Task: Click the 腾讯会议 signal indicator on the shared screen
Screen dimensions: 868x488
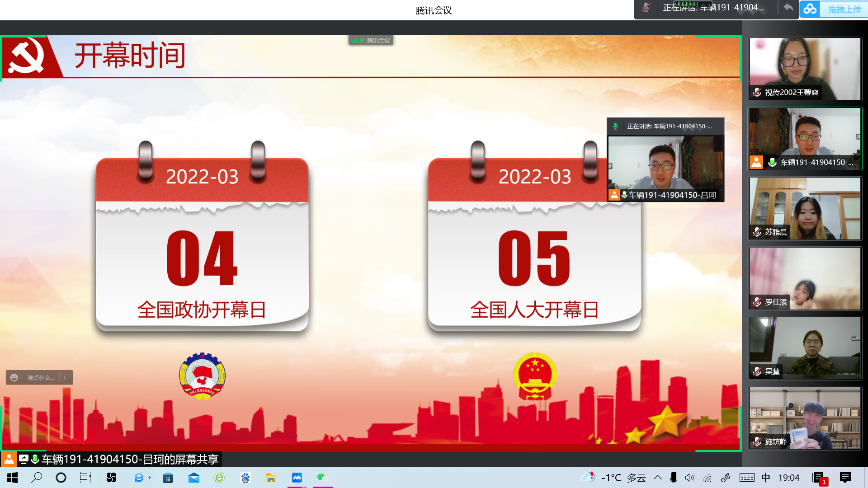Action: pos(371,40)
